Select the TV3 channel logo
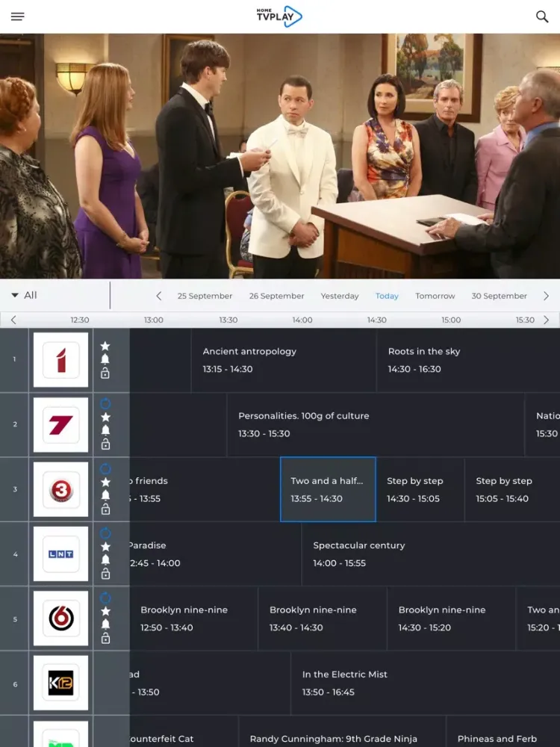Image resolution: width=560 pixels, height=747 pixels. [61, 489]
